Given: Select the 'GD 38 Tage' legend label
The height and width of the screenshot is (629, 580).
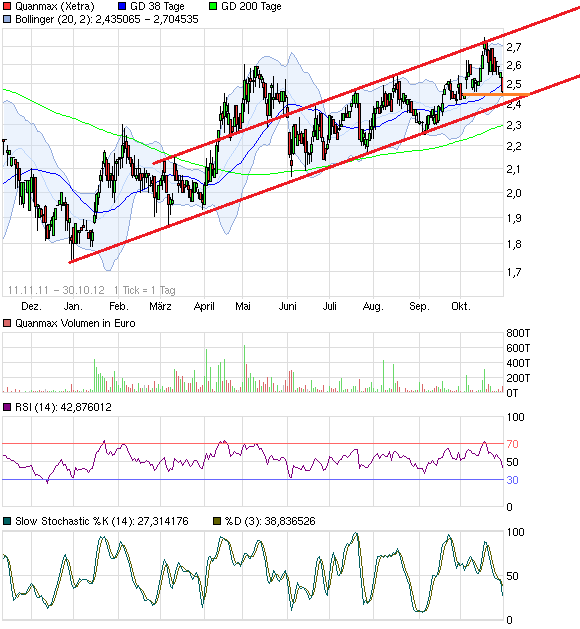Looking at the screenshot, I should point(157,6).
